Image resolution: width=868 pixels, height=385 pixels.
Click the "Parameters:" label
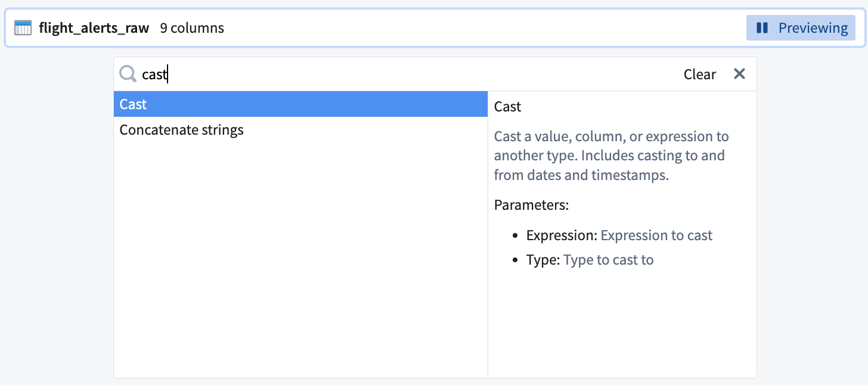click(x=531, y=206)
